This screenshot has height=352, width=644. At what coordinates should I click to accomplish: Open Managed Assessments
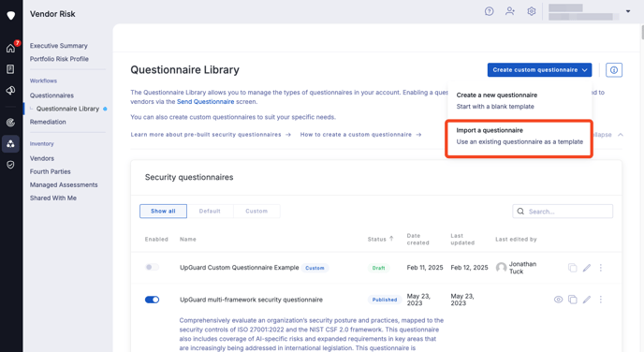coord(64,184)
